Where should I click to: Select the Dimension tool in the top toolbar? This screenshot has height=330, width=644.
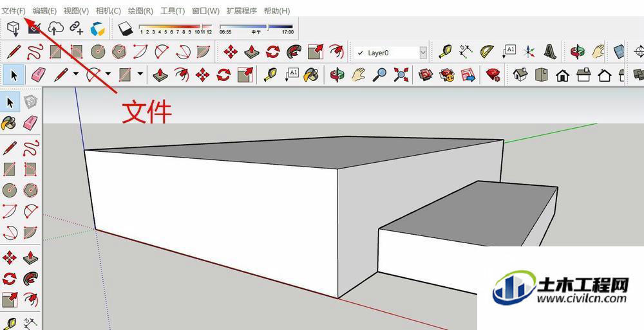(x=466, y=52)
